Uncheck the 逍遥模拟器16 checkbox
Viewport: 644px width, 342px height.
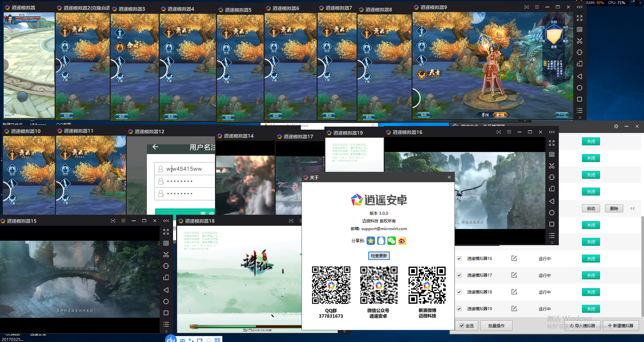[459, 259]
